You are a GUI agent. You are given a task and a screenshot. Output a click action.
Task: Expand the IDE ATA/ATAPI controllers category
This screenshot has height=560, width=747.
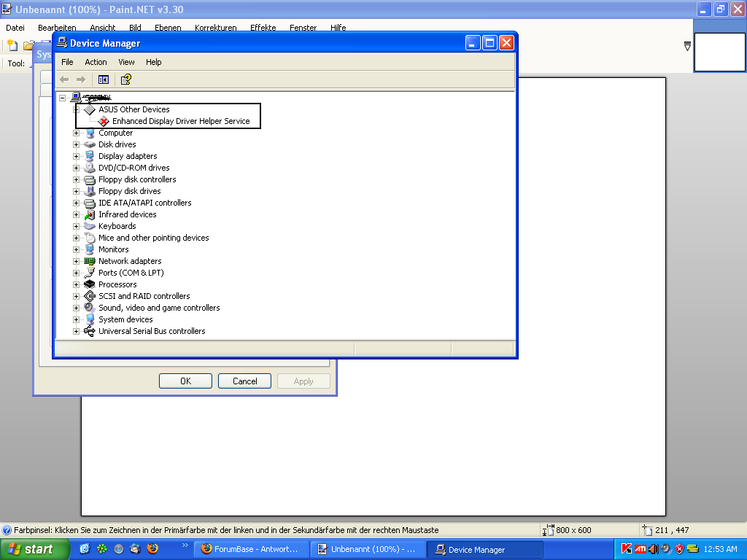(x=76, y=203)
